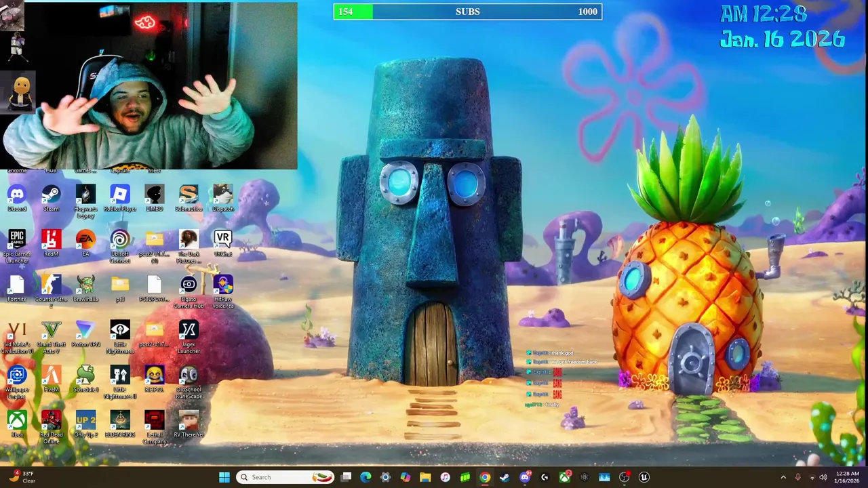Screen dimensions: 868x488
Task: Open OBS Studio on the taskbar
Action: pos(624,477)
